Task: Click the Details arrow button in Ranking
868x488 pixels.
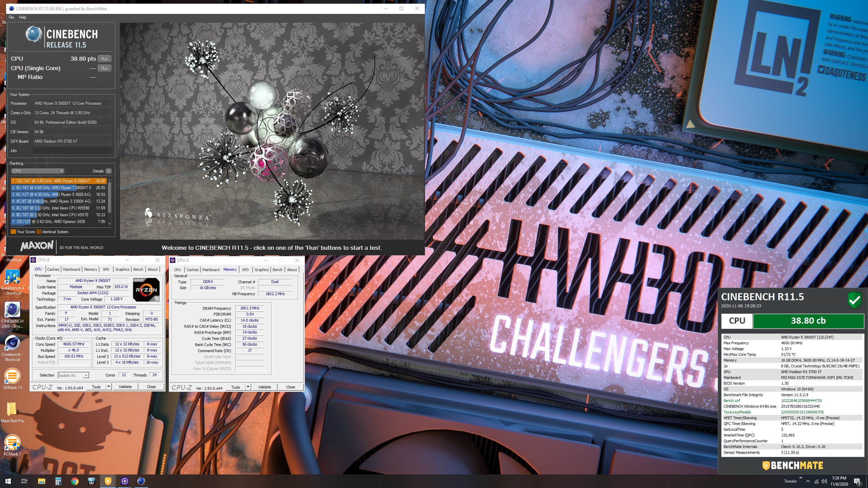Action: tap(108, 171)
